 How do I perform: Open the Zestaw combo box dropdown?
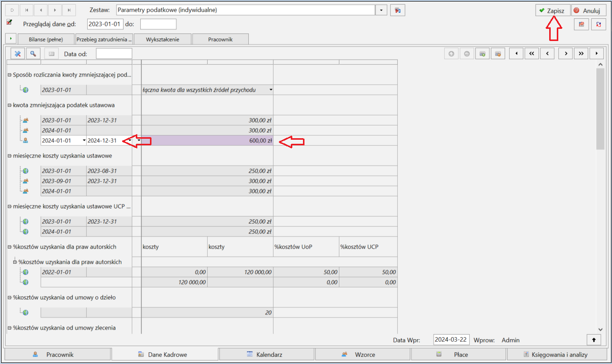[x=381, y=10]
